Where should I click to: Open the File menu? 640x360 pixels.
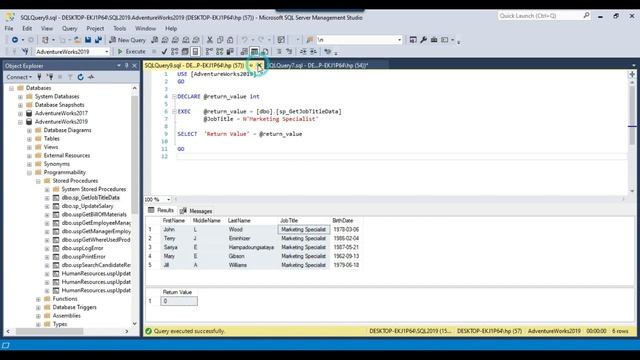click(9, 29)
